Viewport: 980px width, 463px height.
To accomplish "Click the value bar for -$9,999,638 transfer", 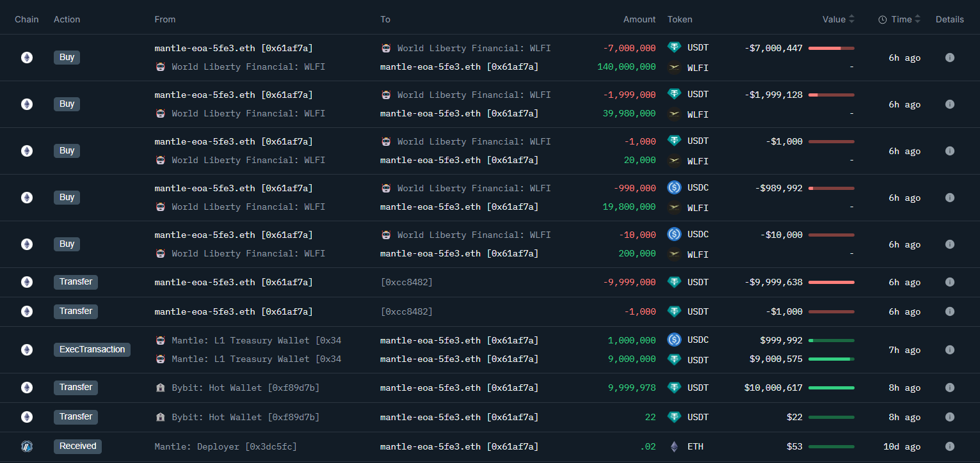I will 831,282.
